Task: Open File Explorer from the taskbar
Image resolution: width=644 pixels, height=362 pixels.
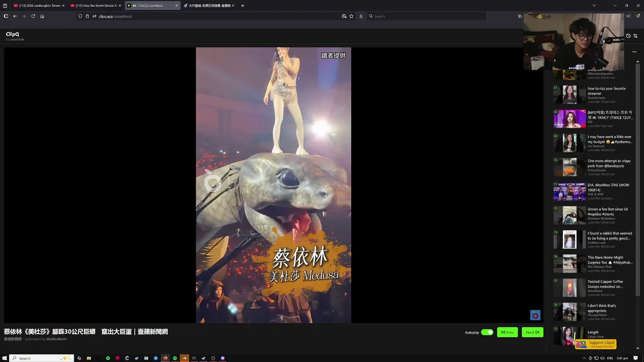Action: pos(89,358)
